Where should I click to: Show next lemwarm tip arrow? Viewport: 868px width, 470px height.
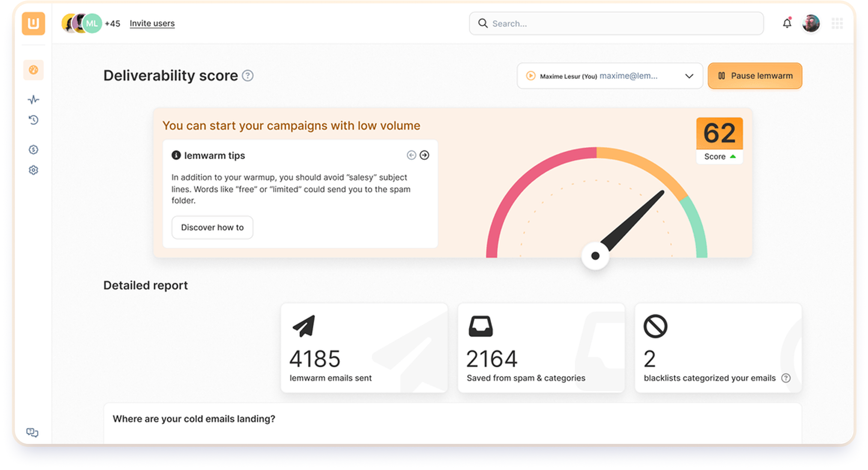pos(424,155)
